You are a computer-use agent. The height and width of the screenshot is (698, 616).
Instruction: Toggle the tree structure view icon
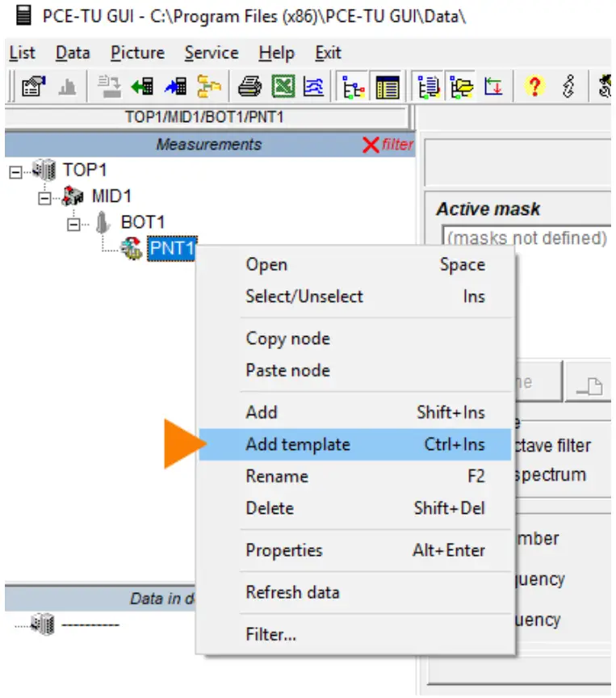click(x=353, y=86)
